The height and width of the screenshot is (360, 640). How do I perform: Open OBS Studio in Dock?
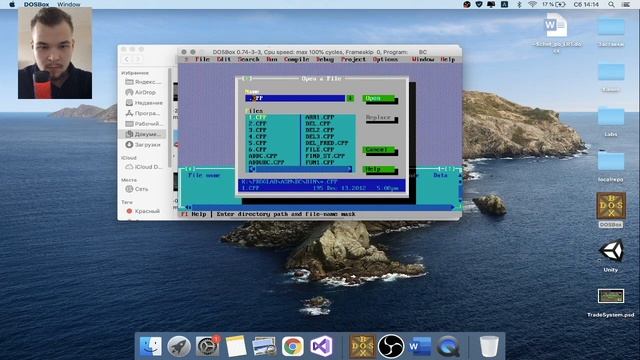(x=391, y=347)
